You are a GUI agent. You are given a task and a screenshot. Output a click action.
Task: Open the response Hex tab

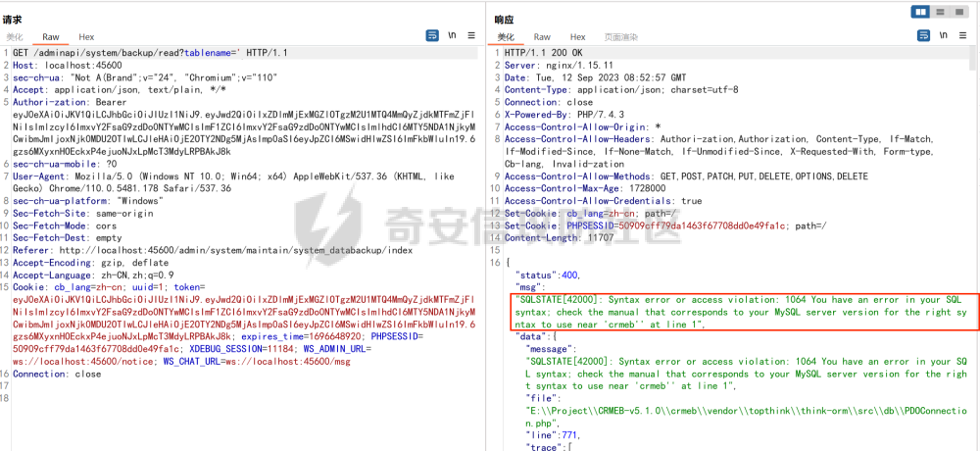coord(578,37)
